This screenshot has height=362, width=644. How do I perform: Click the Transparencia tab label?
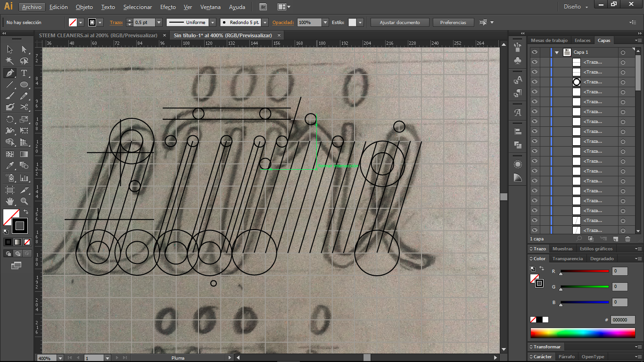coord(568,258)
